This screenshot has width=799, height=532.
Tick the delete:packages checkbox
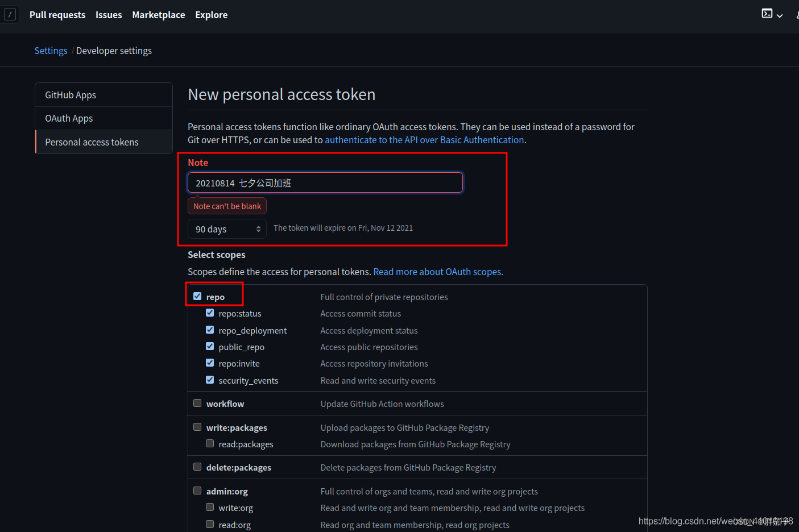tap(197, 467)
